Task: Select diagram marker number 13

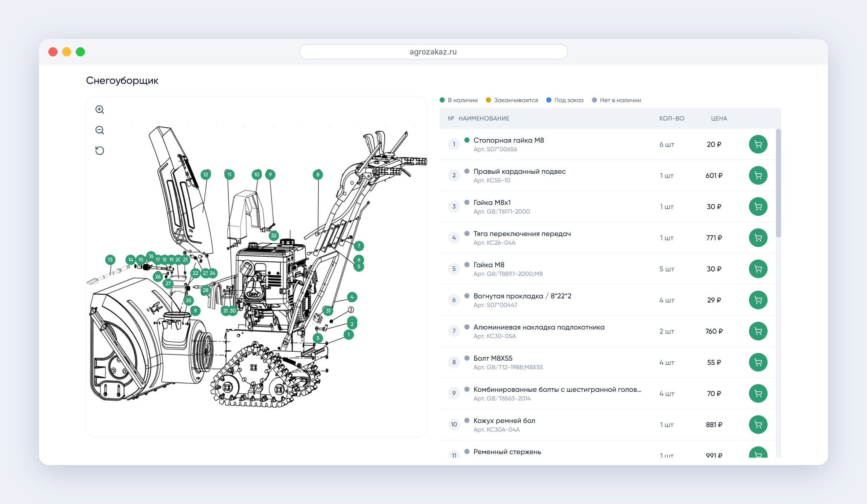Action: [x=110, y=260]
